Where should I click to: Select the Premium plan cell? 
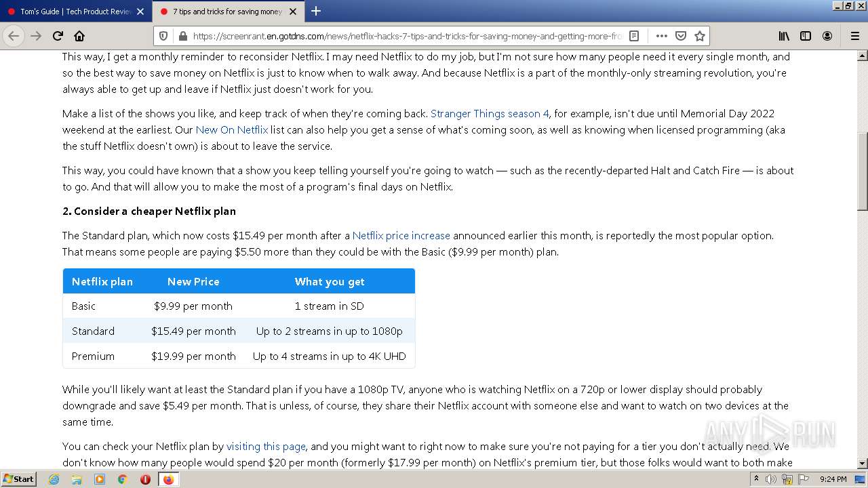102,356
